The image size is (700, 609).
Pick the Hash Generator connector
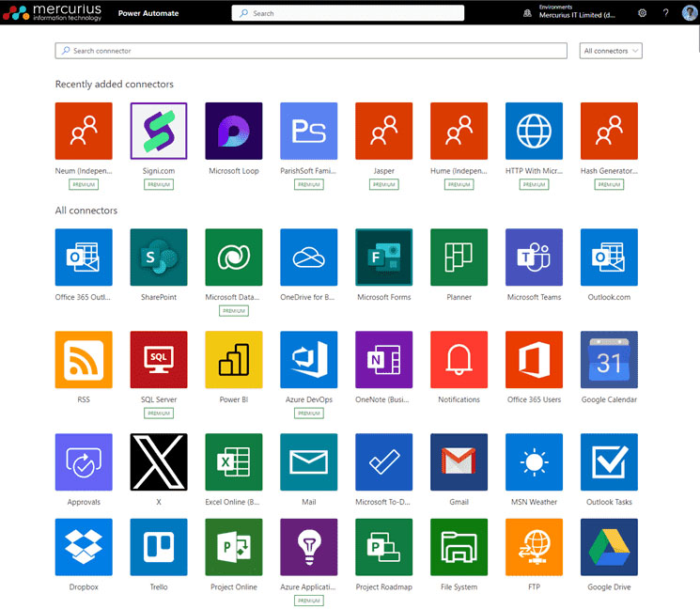click(609, 131)
